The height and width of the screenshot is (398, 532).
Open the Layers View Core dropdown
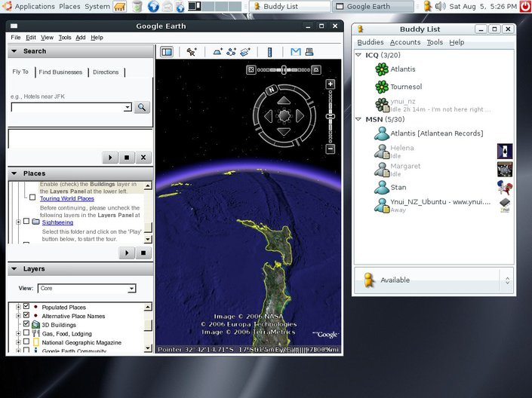pyautogui.click(x=87, y=288)
